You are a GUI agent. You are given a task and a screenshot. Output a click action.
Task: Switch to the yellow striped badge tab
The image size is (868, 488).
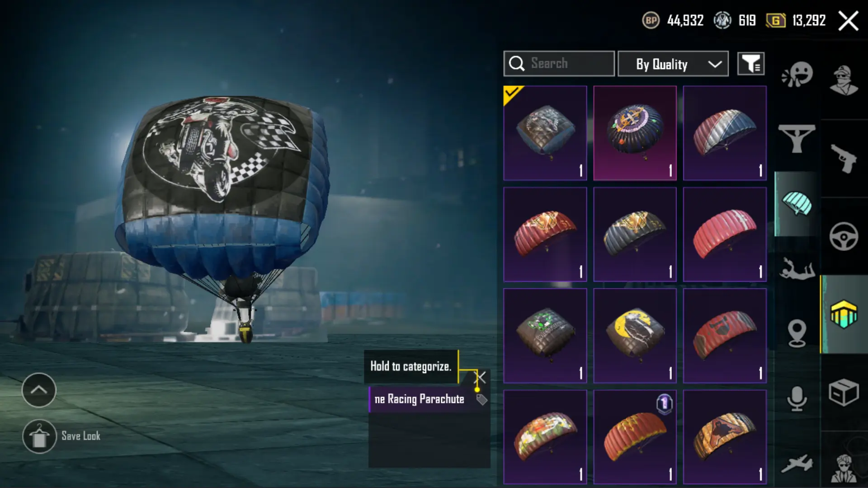tap(844, 314)
